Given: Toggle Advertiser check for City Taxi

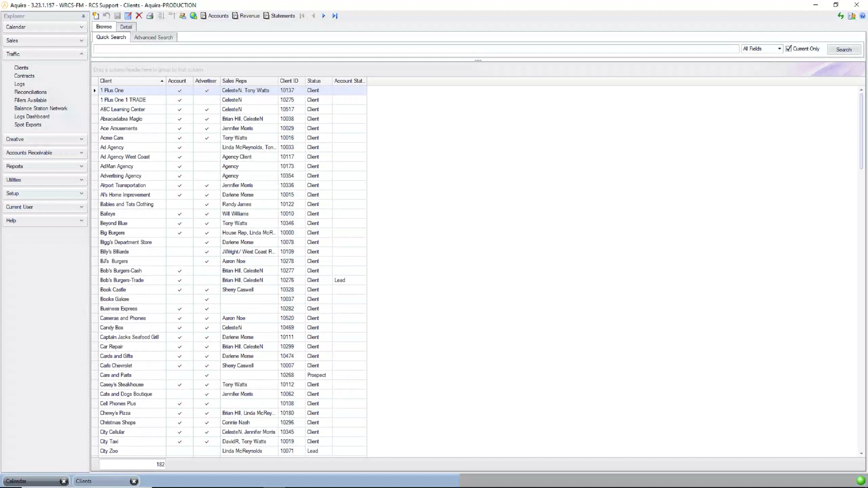Looking at the screenshot, I should (206, 442).
